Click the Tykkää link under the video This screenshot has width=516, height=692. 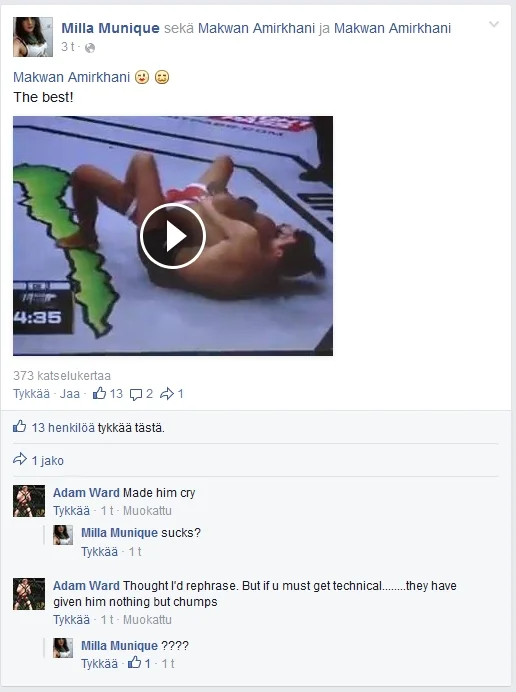[31, 394]
